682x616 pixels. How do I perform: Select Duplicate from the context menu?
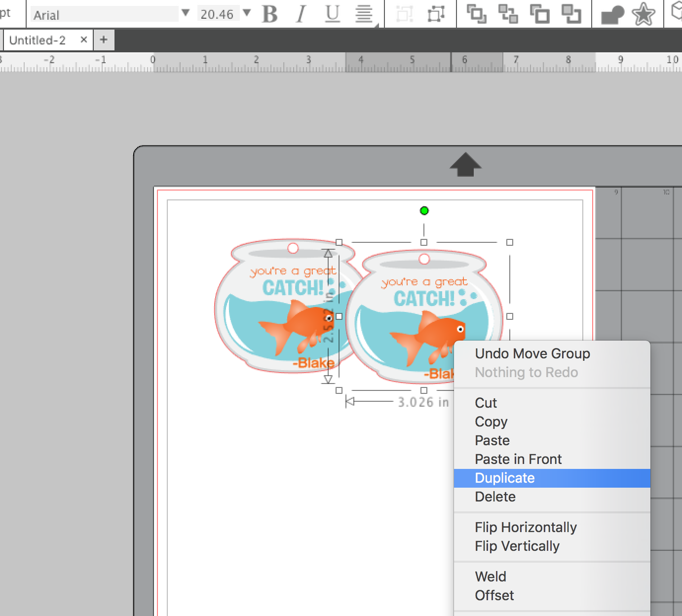click(x=504, y=477)
